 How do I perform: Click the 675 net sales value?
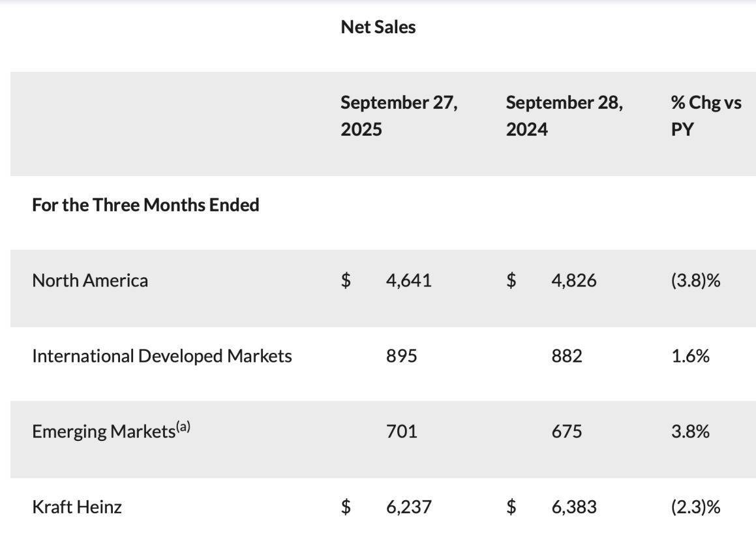(x=566, y=431)
